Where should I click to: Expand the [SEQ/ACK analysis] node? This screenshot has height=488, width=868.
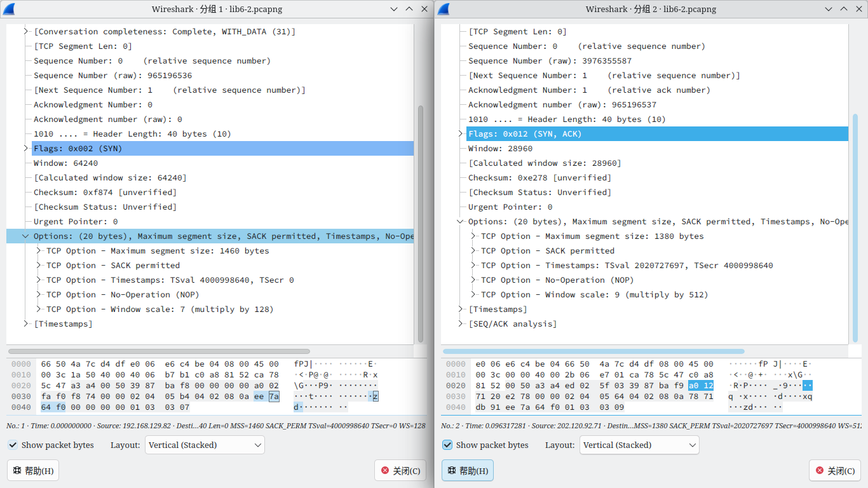click(461, 324)
